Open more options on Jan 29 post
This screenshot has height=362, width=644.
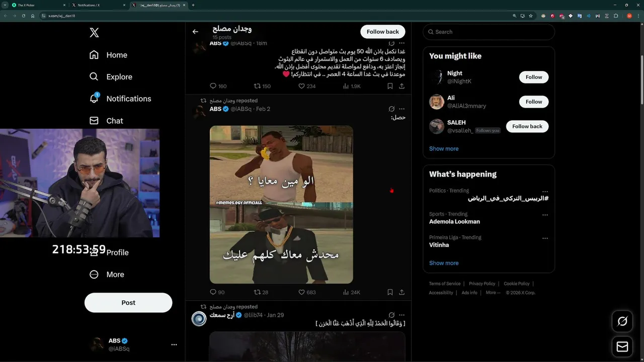pos(401,315)
